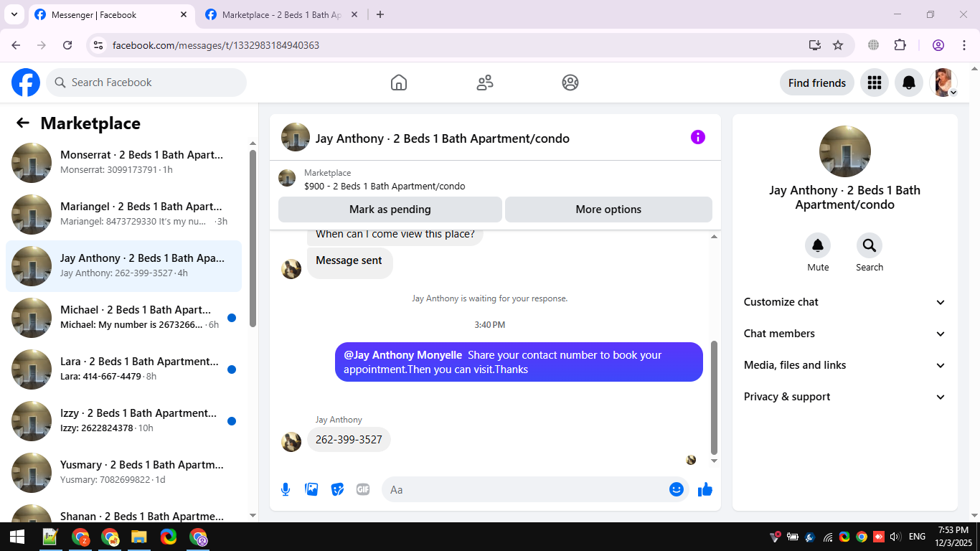Click the More options button

[608, 209]
